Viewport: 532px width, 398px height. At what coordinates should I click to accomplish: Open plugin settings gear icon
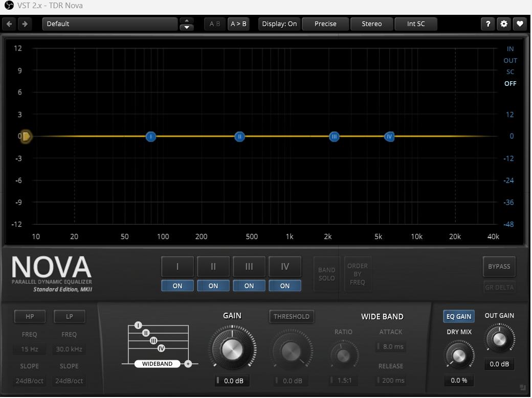click(504, 24)
